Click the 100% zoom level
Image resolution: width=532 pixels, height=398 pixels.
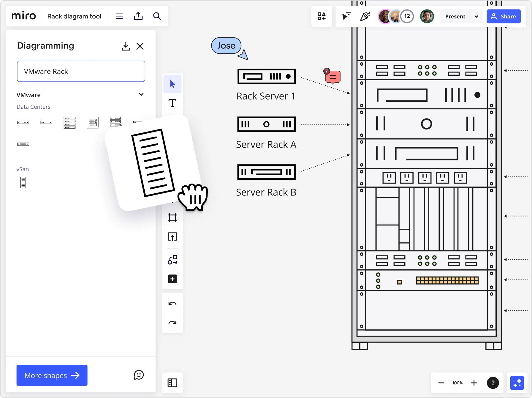click(x=457, y=383)
